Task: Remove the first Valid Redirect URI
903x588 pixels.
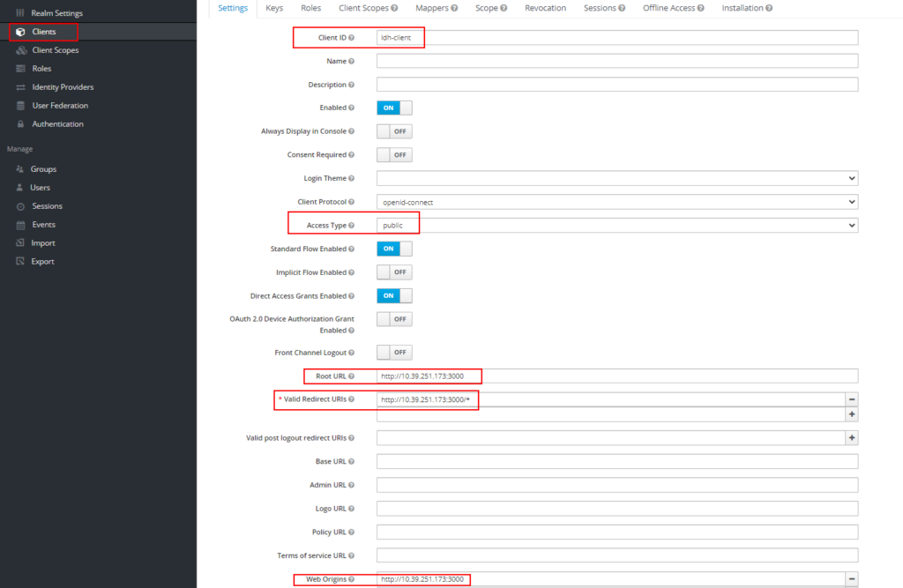Action: click(852, 398)
